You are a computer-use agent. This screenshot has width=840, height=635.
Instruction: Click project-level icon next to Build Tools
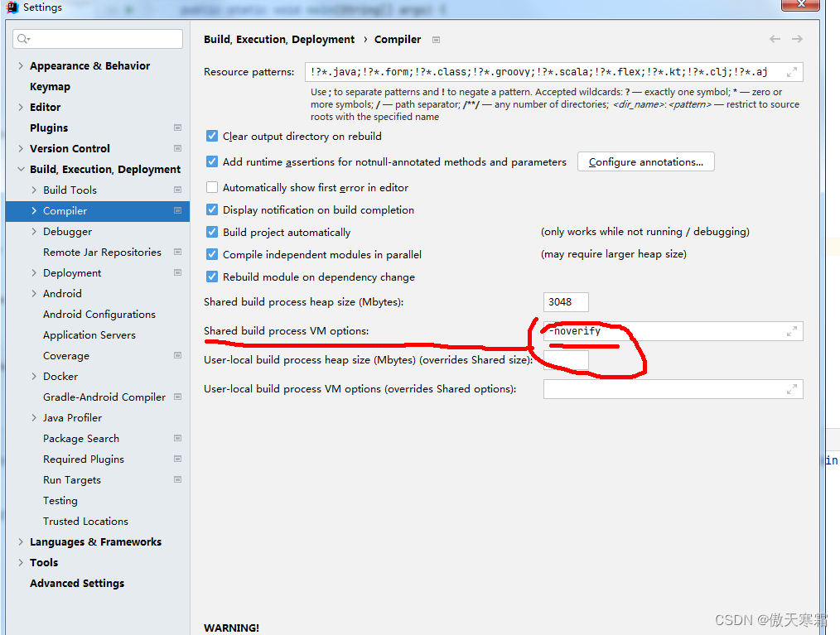pyautogui.click(x=178, y=190)
